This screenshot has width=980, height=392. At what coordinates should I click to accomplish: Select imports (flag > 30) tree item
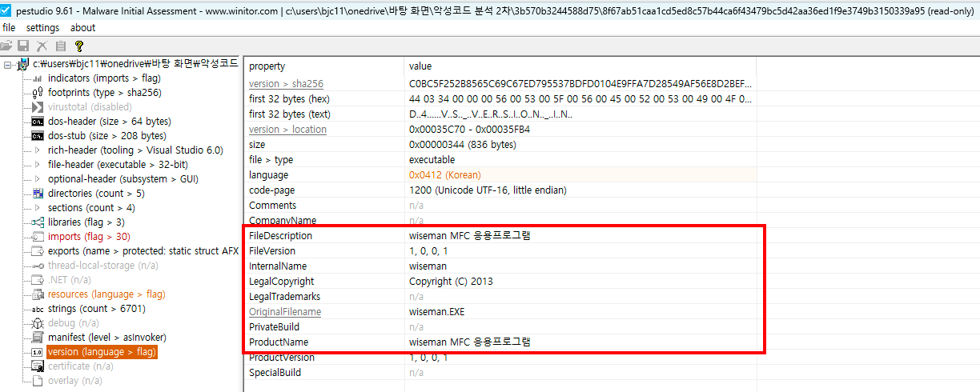pos(88,237)
